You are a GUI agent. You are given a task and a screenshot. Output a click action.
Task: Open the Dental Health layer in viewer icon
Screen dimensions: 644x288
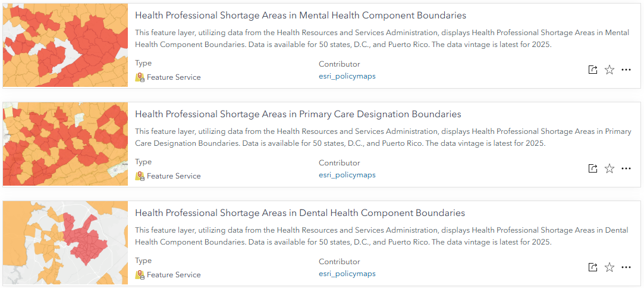(592, 267)
